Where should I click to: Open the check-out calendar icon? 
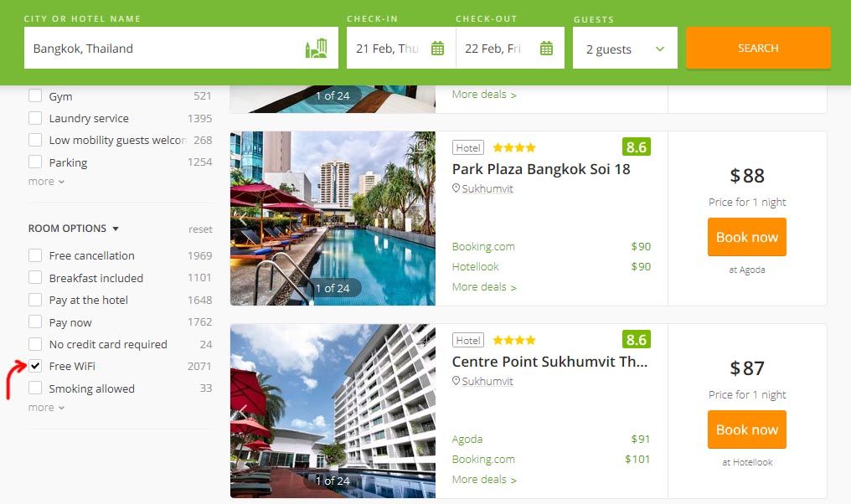click(546, 49)
